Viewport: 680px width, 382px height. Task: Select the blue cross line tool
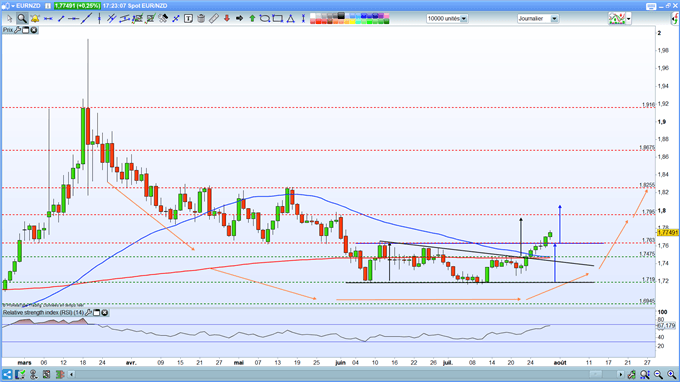coord(176,19)
